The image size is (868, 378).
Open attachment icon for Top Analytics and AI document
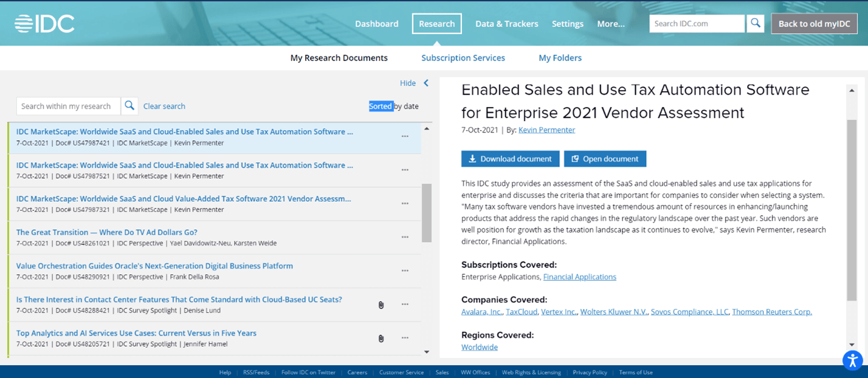point(381,338)
